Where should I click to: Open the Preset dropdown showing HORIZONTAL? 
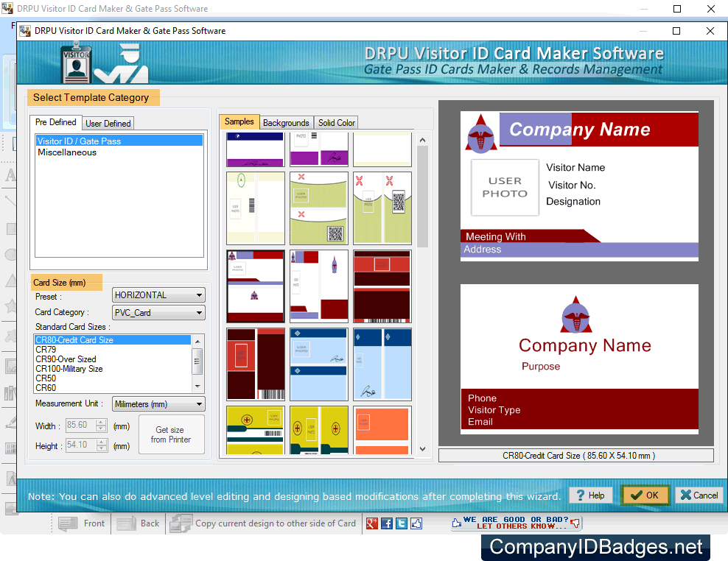click(158, 295)
